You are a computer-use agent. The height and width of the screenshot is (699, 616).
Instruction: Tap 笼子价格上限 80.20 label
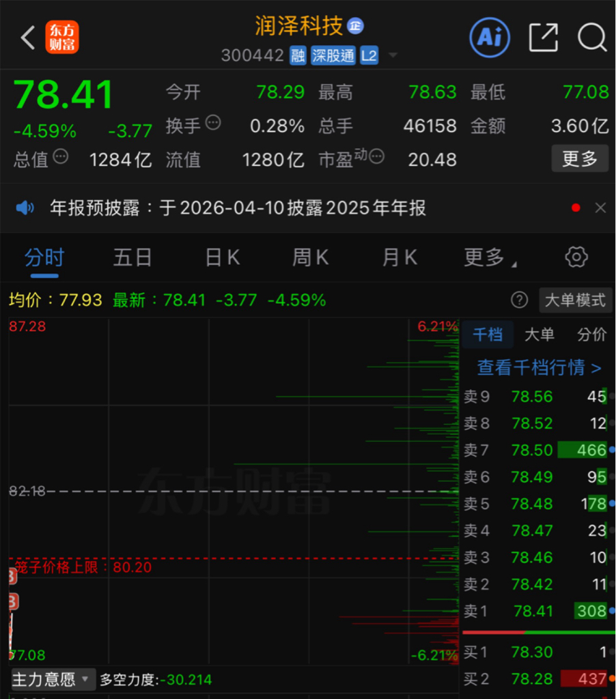point(83,567)
